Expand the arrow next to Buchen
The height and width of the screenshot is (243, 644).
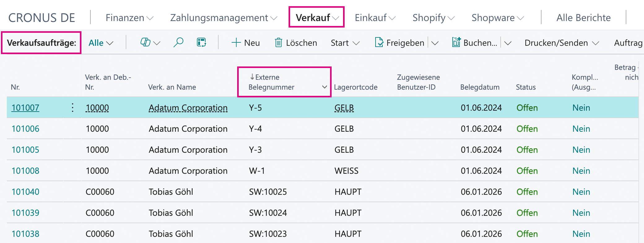coord(508,43)
